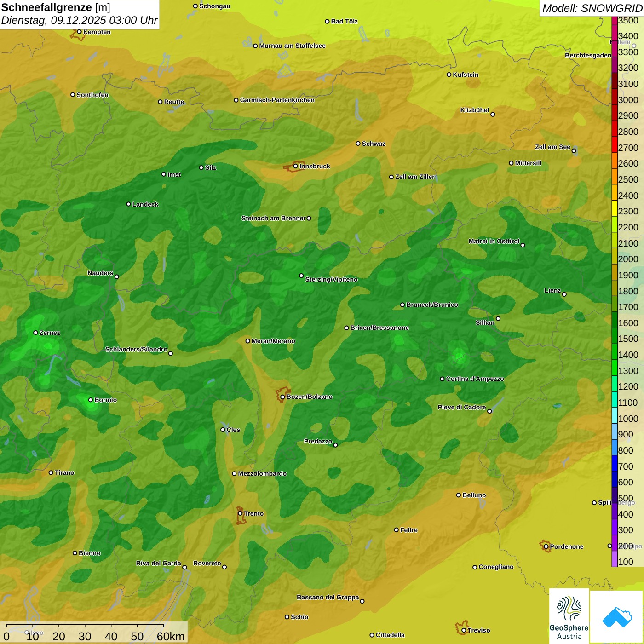Click the GeoSphere Austria logo

569,616
